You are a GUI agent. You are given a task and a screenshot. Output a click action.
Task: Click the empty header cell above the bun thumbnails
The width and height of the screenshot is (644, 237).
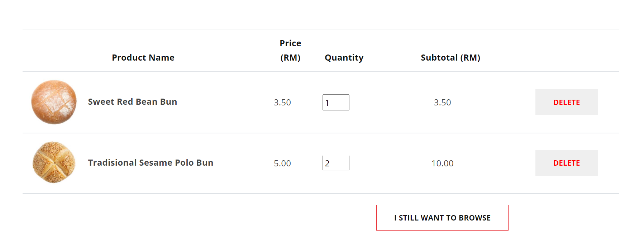54,51
